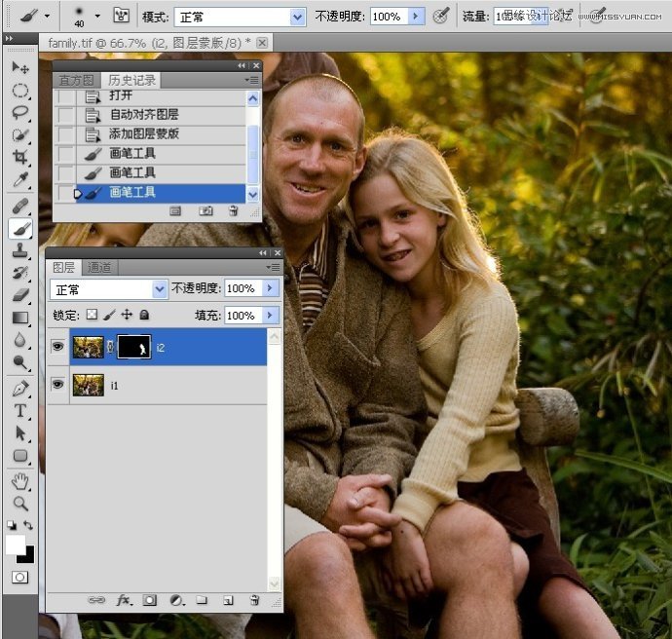Lock layer position

pos(127,315)
